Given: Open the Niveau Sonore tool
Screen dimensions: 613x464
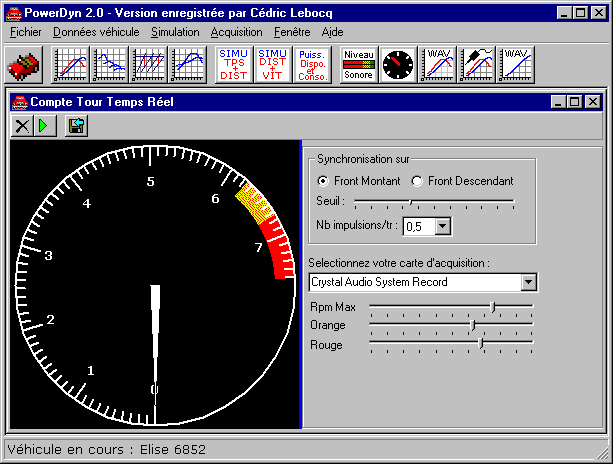Looking at the screenshot, I should [x=358, y=64].
